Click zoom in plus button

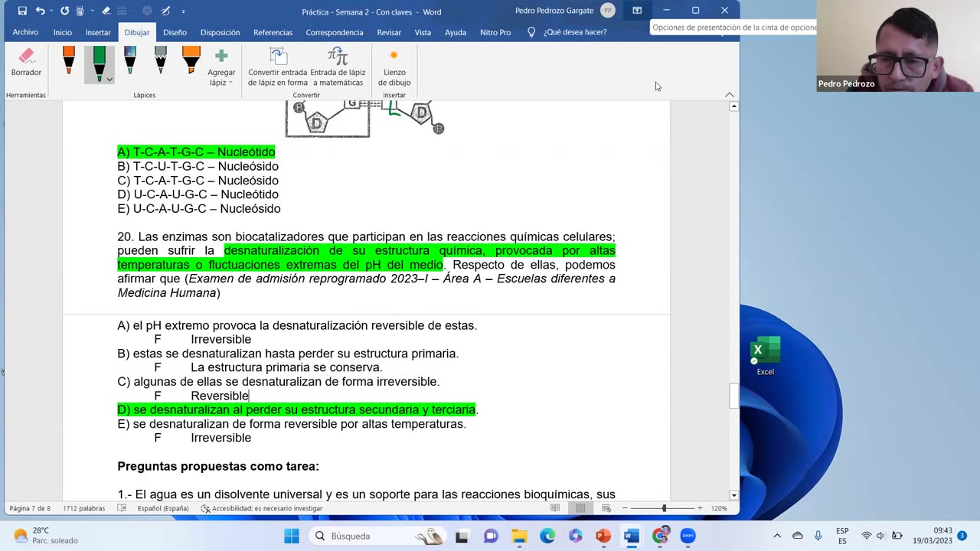pos(699,508)
